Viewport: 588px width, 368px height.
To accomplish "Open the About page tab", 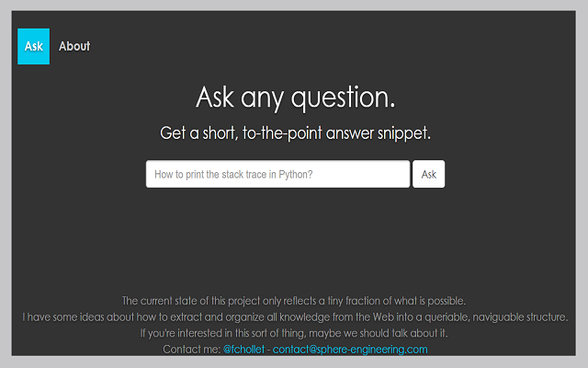I will pos(74,46).
